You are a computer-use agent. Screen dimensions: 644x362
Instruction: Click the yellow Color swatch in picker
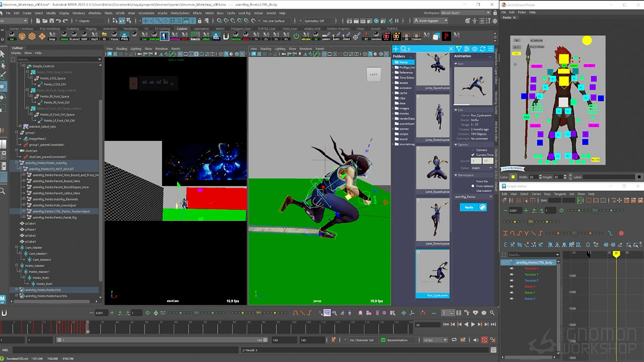click(513, 177)
